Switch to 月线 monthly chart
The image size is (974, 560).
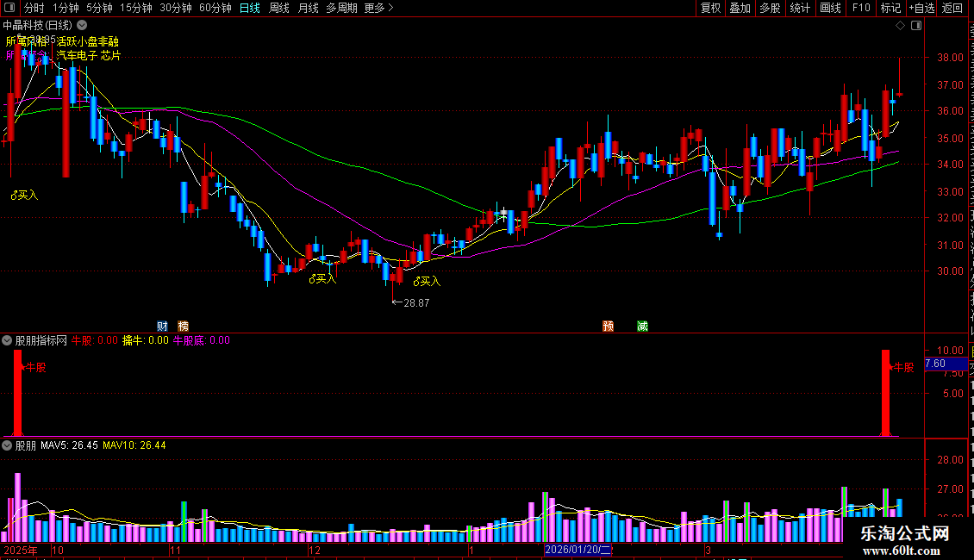point(308,8)
